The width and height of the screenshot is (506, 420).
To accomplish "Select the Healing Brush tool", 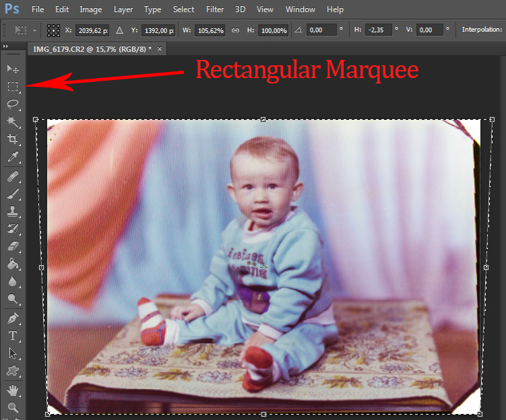I will point(13,176).
